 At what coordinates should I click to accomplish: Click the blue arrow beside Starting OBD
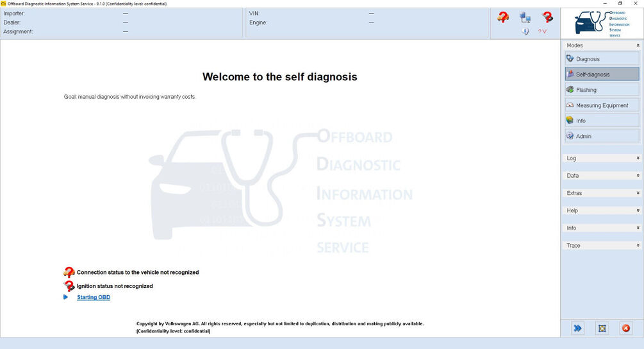click(x=66, y=297)
